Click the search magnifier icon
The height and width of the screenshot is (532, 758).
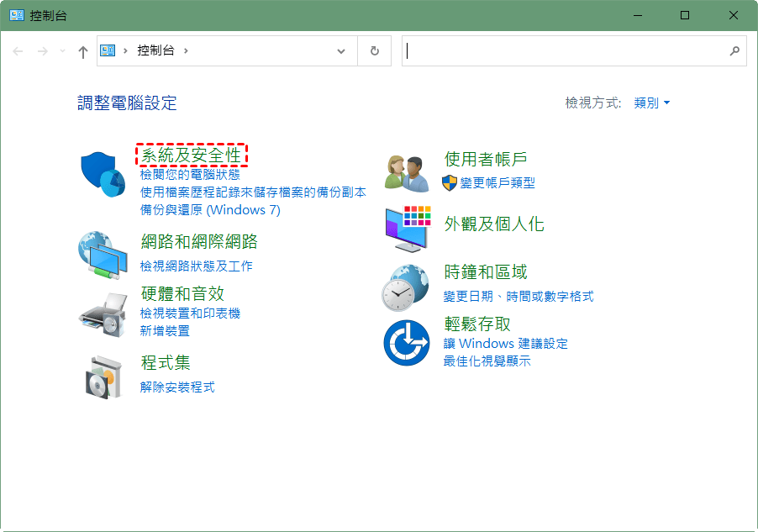coord(734,50)
